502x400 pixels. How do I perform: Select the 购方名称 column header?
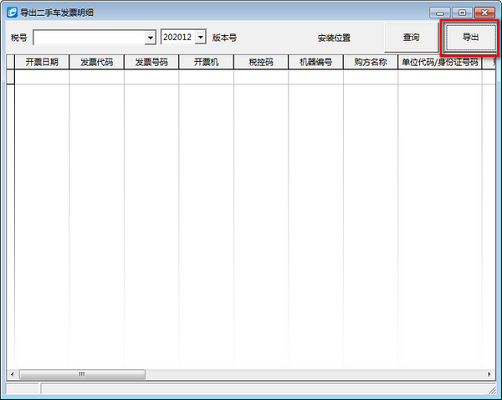click(x=370, y=62)
